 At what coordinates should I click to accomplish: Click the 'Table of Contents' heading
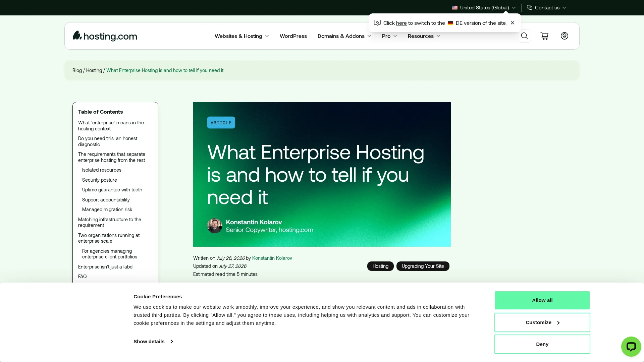tap(100, 112)
